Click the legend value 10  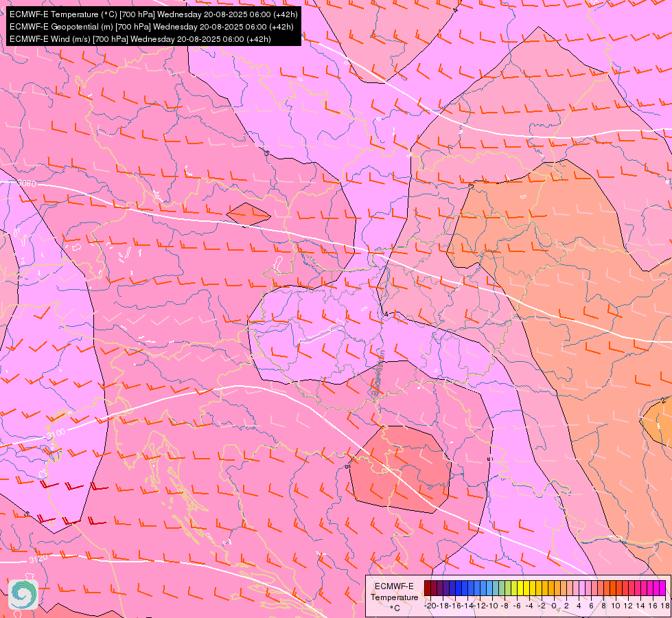coord(616,606)
